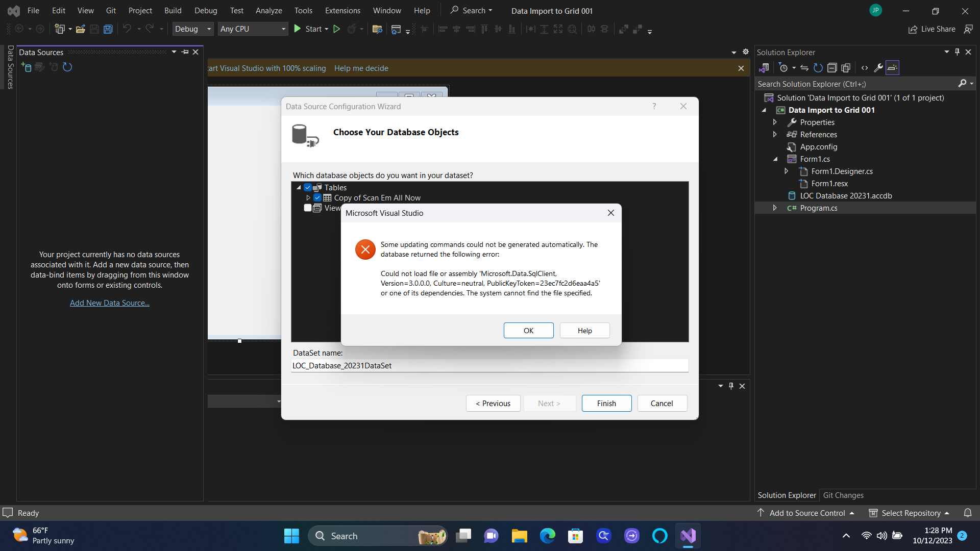Click the Open File toolbar icon
Viewport: 980px width, 551px height.
click(81, 29)
